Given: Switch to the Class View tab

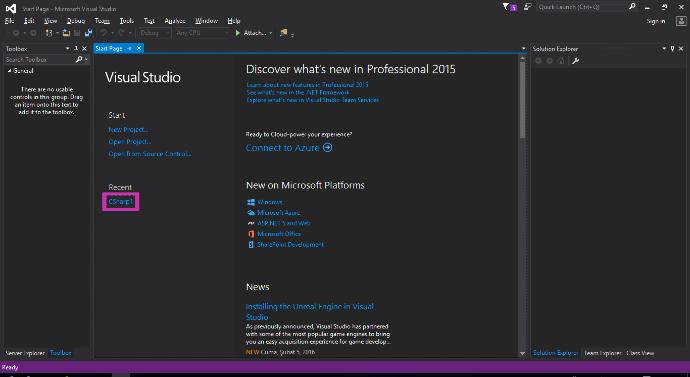Looking at the screenshot, I should (x=640, y=353).
